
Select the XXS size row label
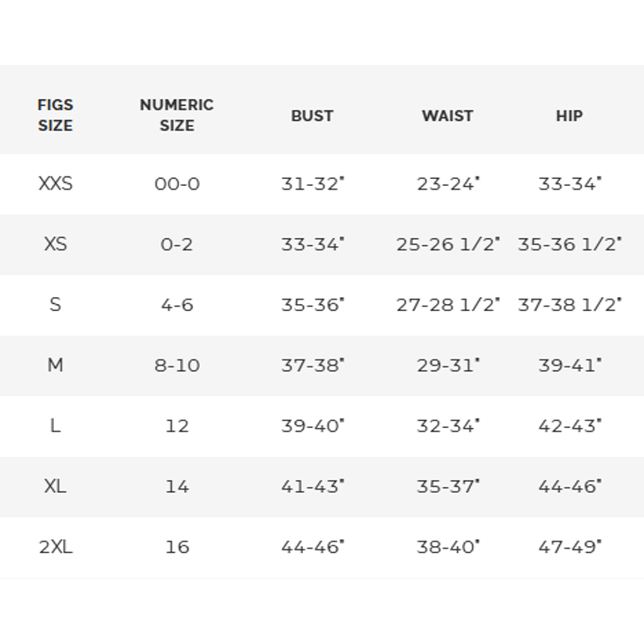point(55,184)
